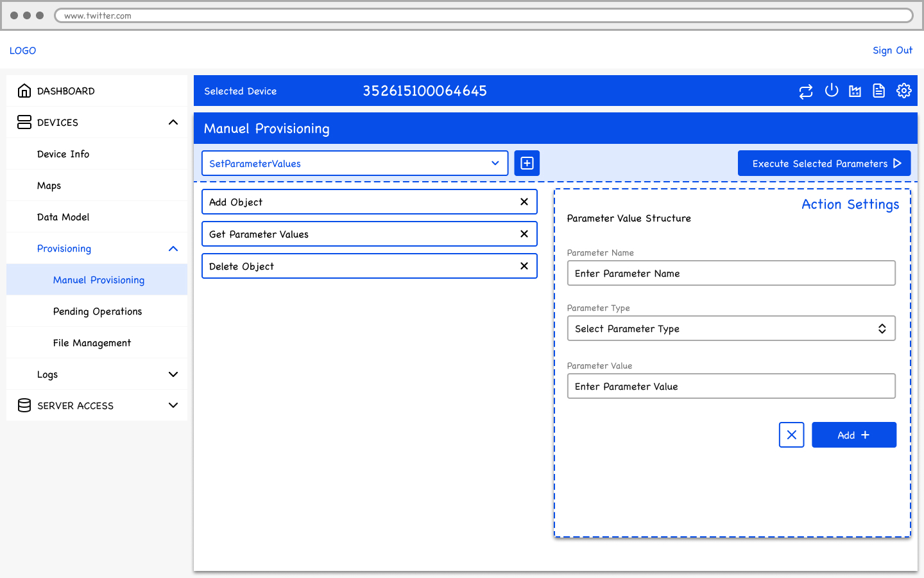Expand the Logs submenu chevron
Image resolution: width=924 pixels, height=578 pixels.
pyautogui.click(x=173, y=374)
